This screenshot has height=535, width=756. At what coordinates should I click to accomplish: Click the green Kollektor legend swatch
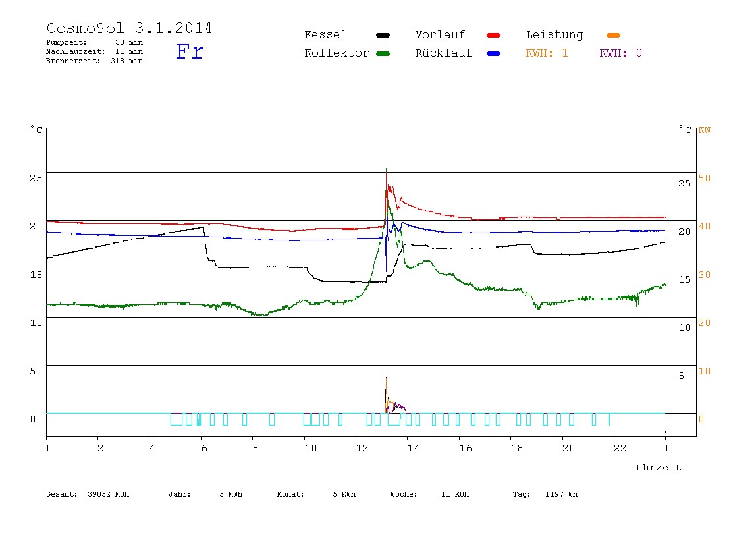383,53
